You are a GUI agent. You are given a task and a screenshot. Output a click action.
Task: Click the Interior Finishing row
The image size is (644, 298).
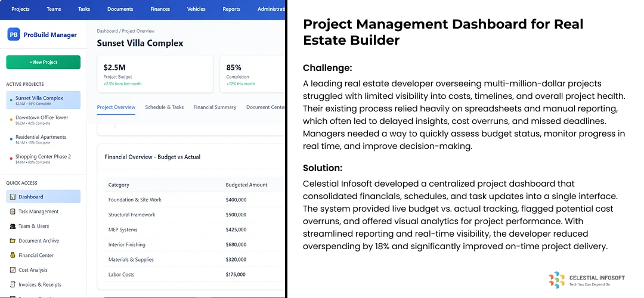pos(195,244)
